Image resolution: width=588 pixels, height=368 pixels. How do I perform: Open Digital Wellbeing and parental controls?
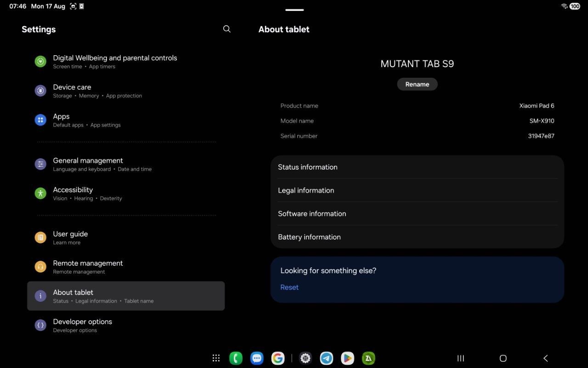pyautogui.click(x=126, y=62)
